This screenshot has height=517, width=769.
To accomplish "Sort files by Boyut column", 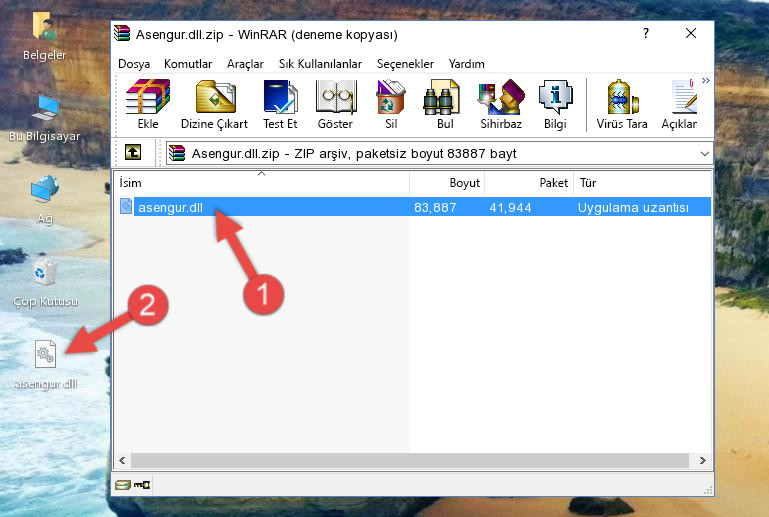I will pos(447,183).
